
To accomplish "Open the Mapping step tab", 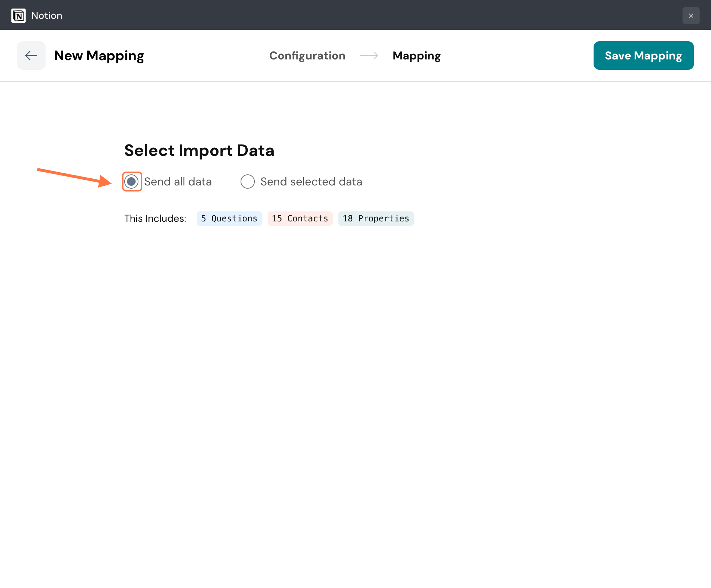I will (416, 56).
